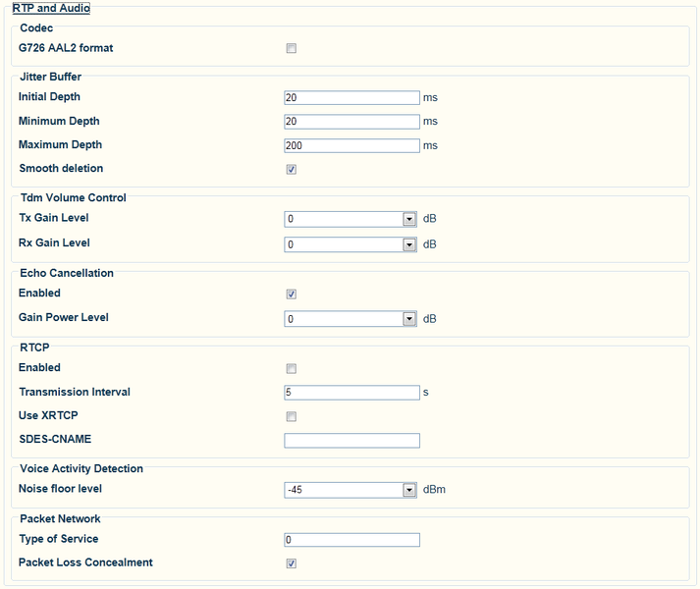This screenshot has height=589, width=700.
Task: Enable the RTCP Enabled checkbox
Action: [x=291, y=368]
